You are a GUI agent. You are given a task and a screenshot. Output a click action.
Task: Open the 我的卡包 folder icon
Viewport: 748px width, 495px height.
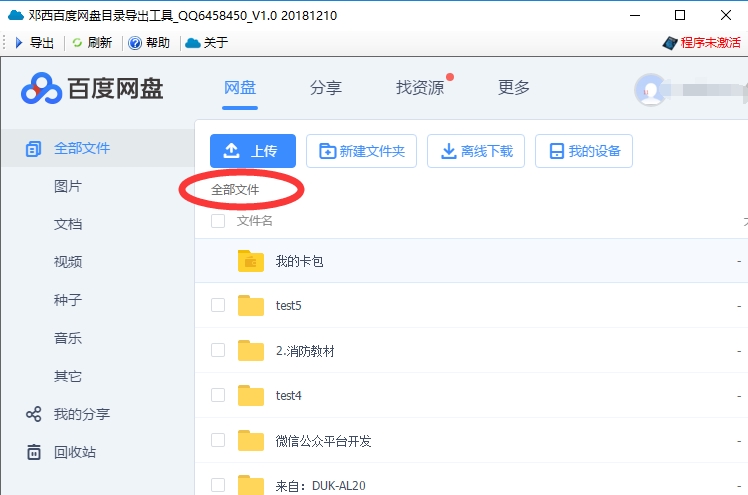point(251,261)
